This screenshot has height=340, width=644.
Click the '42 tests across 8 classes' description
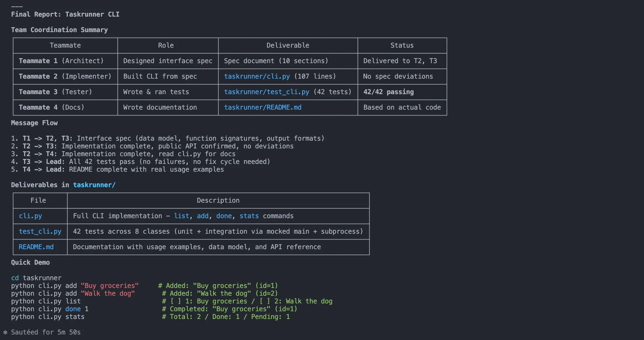(x=218, y=231)
